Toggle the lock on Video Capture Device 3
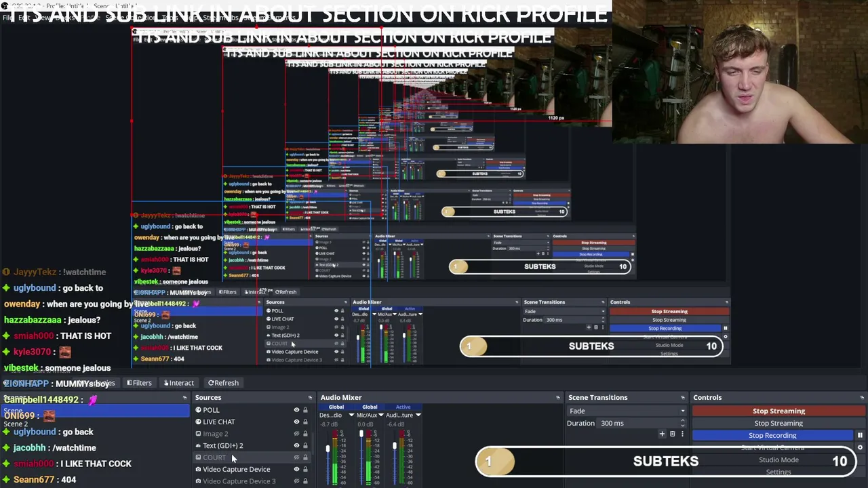868x488 pixels. [x=305, y=481]
